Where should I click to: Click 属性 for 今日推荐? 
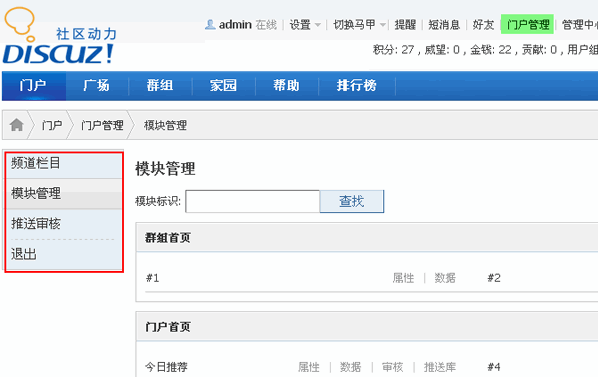(309, 367)
